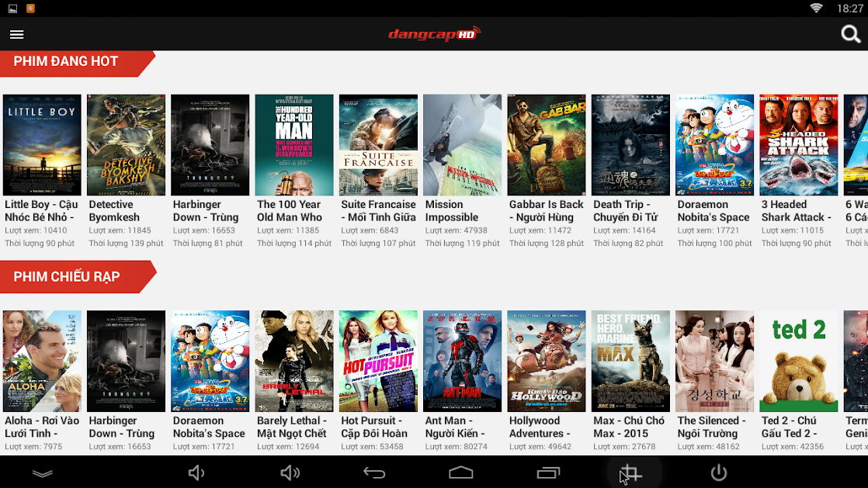
Task: Lower volume with the speaker down icon
Action: [x=196, y=473]
